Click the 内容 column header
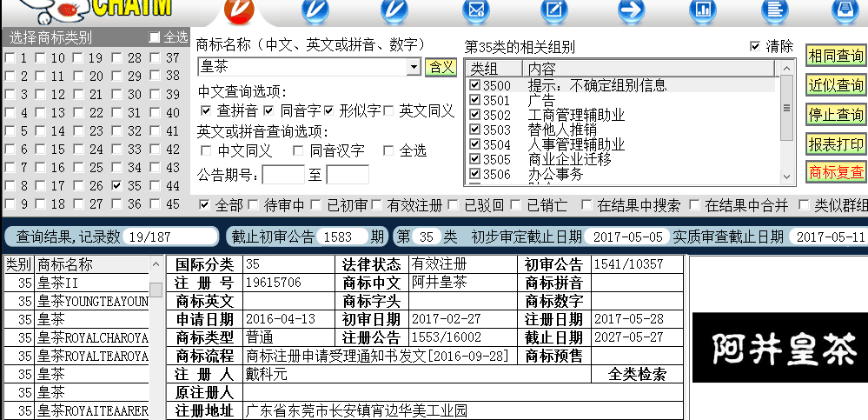Viewport: 868px width, 420px height. [x=650, y=68]
